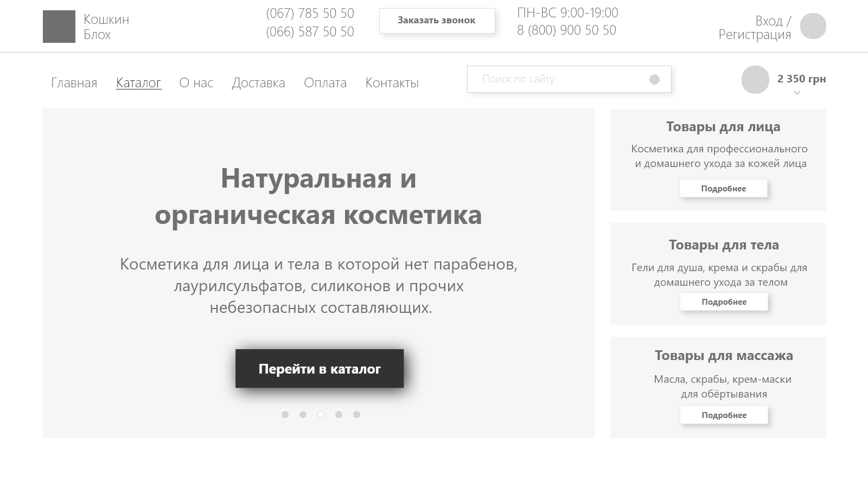Select the first slider dot

click(x=285, y=415)
